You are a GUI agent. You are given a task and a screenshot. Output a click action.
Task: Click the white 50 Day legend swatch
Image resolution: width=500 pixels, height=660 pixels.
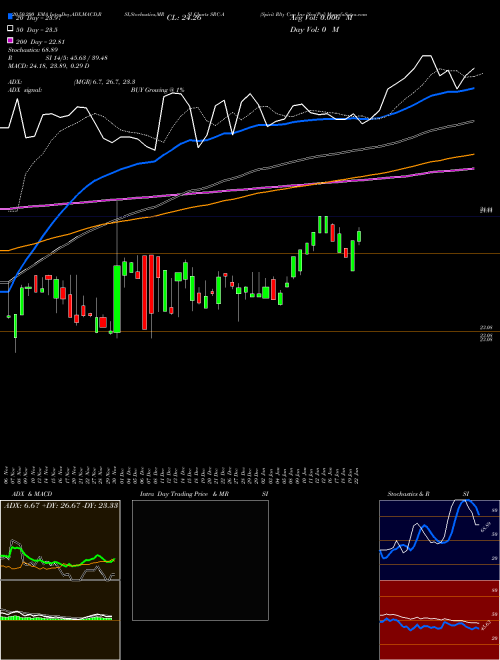[10, 29]
